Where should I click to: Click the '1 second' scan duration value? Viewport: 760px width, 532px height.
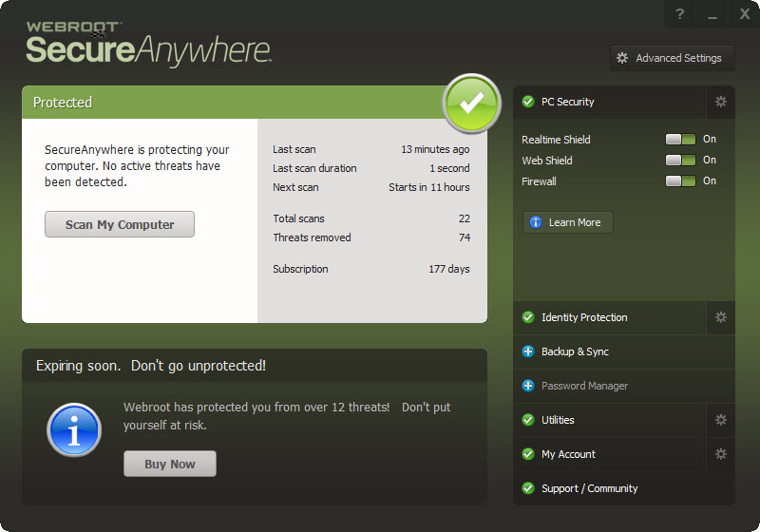click(x=449, y=168)
